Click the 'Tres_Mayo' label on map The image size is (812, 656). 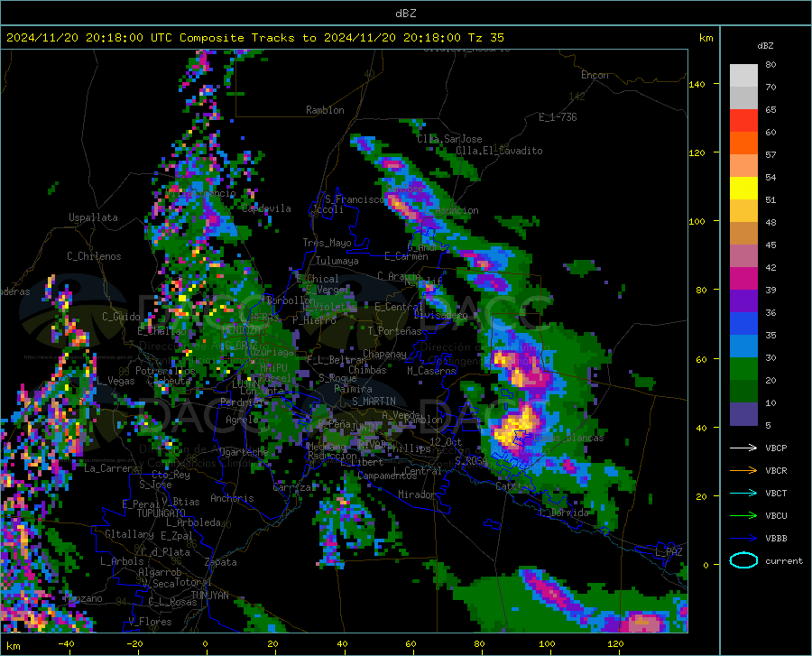327,243
